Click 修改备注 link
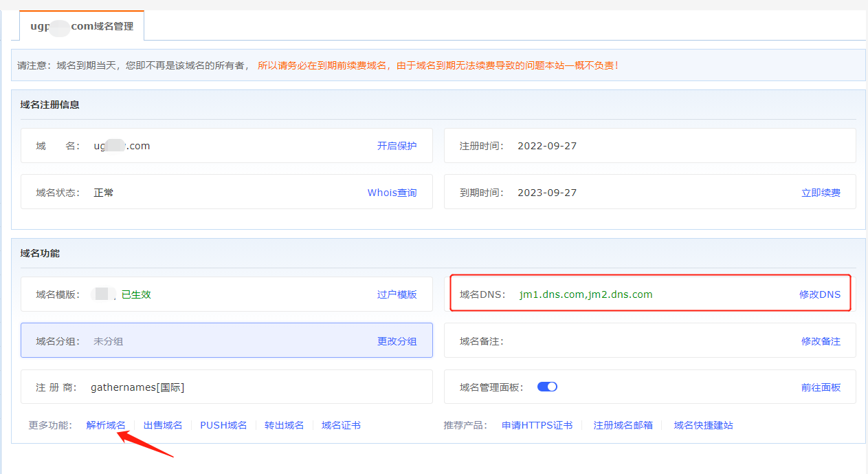868x474 pixels. pos(821,341)
